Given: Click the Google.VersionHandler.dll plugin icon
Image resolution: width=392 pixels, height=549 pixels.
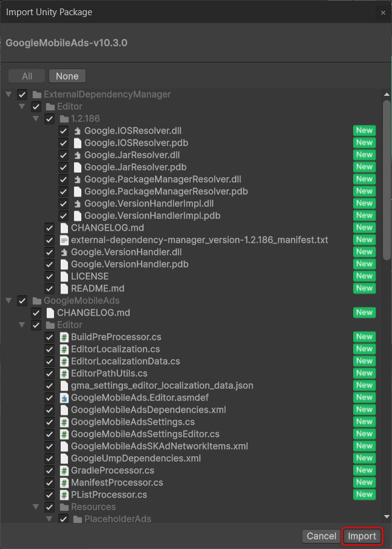Looking at the screenshot, I should pos(64,252).
